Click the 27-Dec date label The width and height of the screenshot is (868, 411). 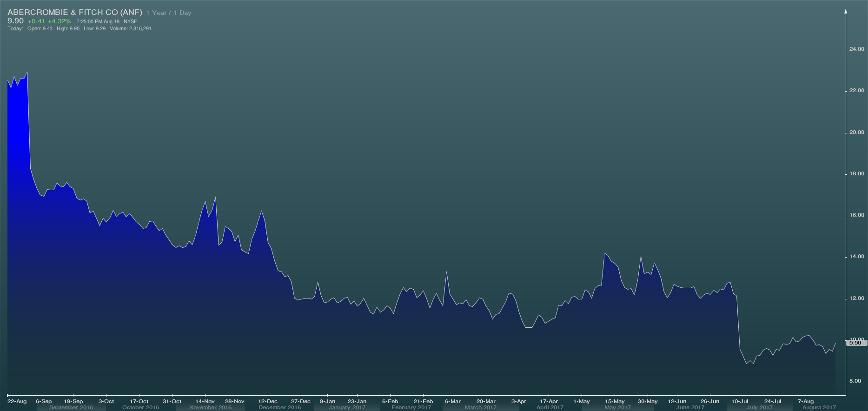coord(301,401)
